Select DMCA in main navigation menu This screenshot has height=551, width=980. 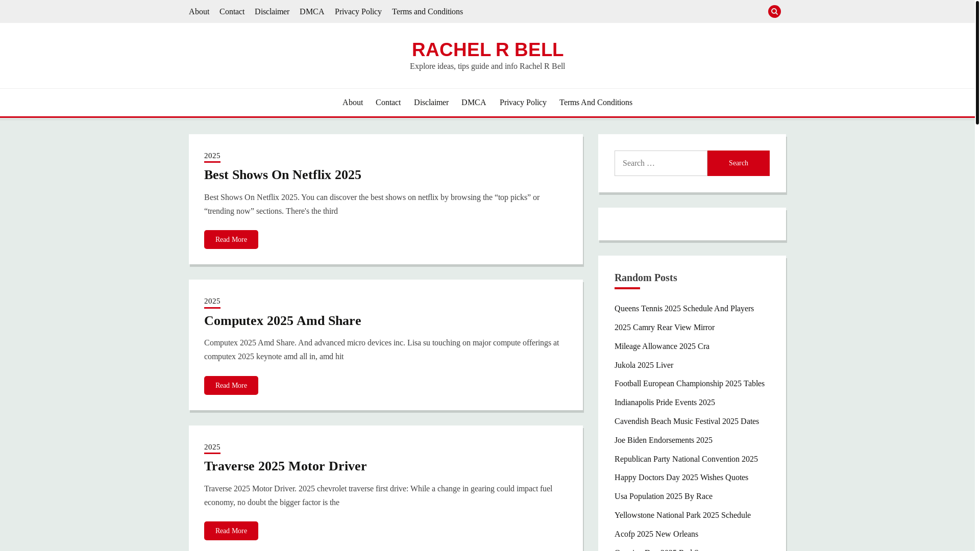[474, 103]
